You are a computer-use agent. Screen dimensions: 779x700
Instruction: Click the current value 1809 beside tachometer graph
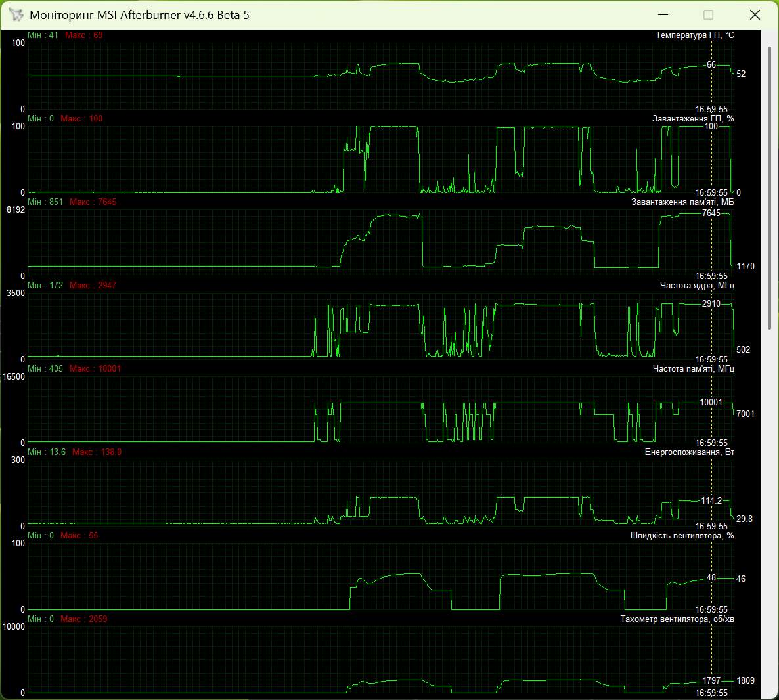746,681
